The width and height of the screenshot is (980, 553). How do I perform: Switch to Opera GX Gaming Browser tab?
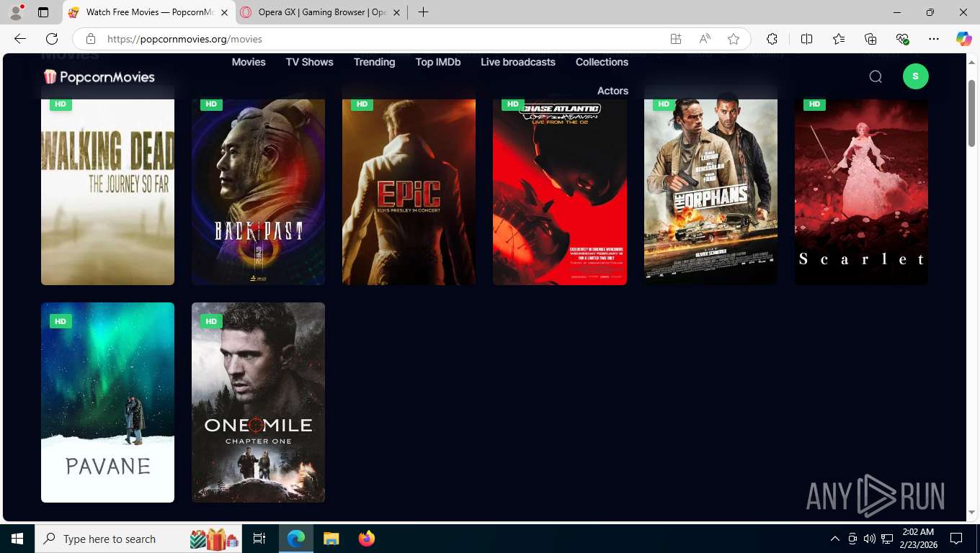point(321,12)
